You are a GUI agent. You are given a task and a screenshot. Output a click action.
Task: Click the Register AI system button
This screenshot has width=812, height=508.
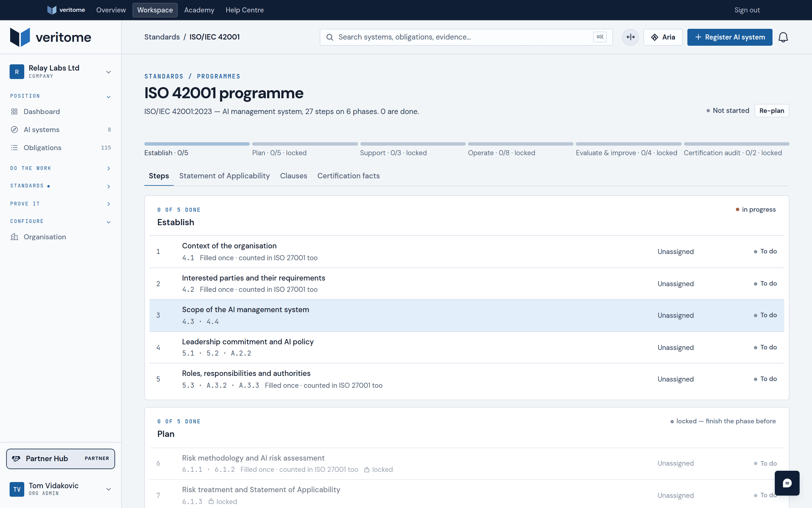729,37
